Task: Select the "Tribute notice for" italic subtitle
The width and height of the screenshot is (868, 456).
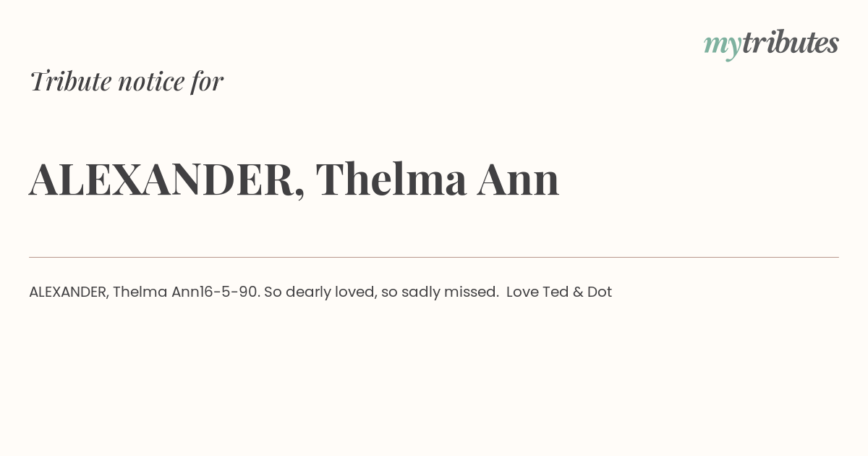Action: [126, 81]
